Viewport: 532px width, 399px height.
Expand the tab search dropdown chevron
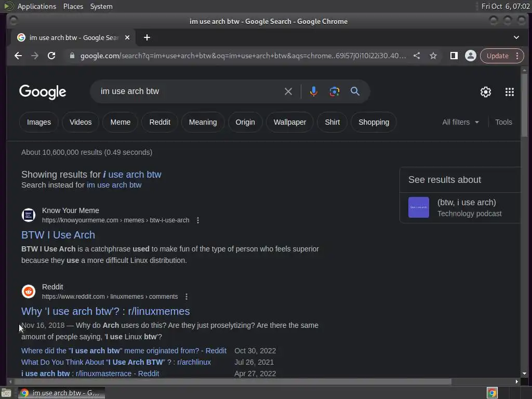point(516,37)
